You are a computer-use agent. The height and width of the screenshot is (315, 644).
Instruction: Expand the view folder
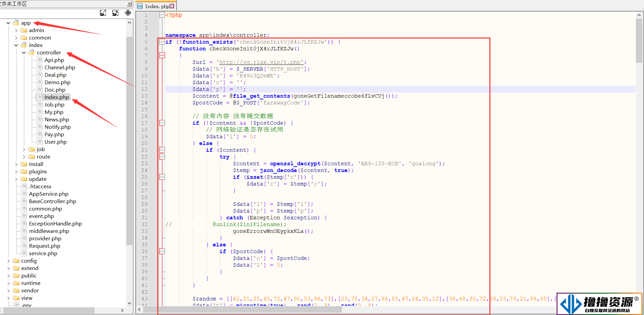[8, 298]
